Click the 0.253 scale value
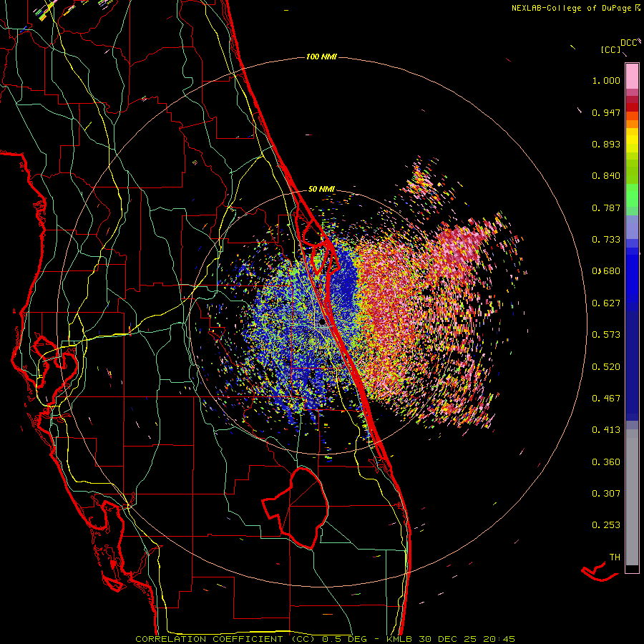 click(x=606, y=525)
